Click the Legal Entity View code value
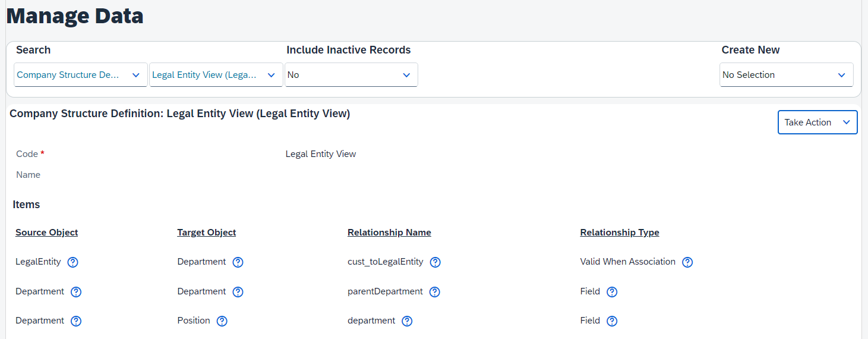This screenshot has width=868, height=339. pyautogui.click(x=321, y=154)
